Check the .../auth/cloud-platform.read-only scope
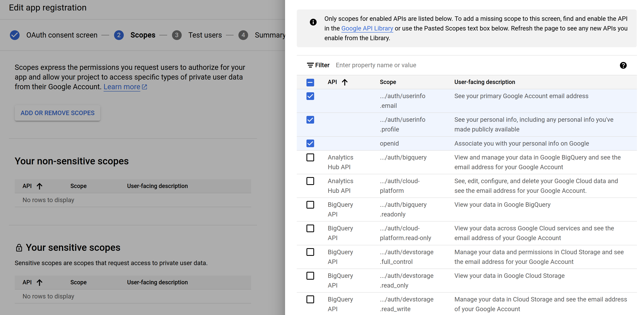Image resolution: width=644 pixels, height=315 pixels. [x=310, y=228]
